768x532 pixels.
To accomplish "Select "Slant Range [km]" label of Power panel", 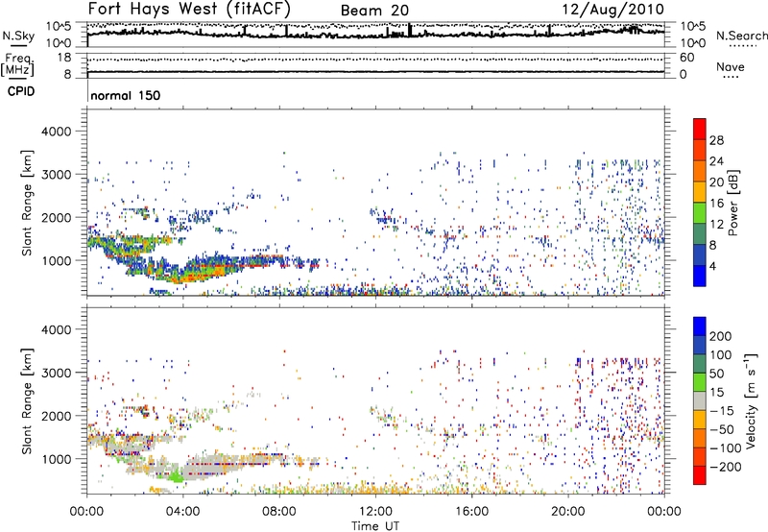I will (27, 203).
